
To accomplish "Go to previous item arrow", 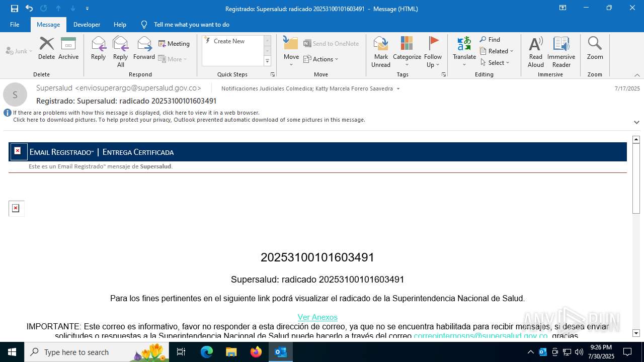I will coord(58,9).
